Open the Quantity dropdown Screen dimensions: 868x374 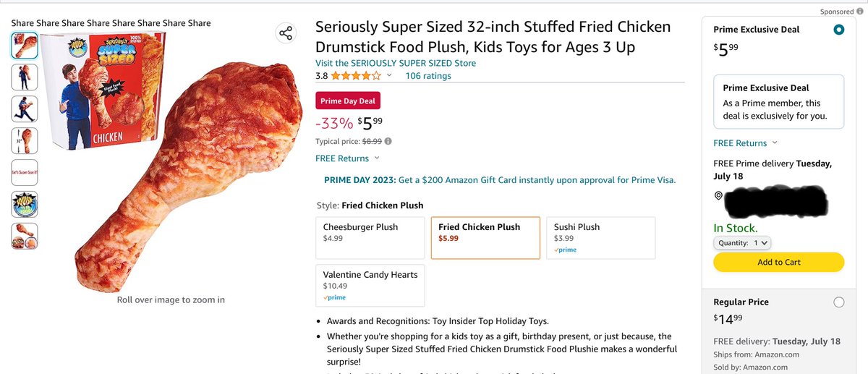coord(743,243)
